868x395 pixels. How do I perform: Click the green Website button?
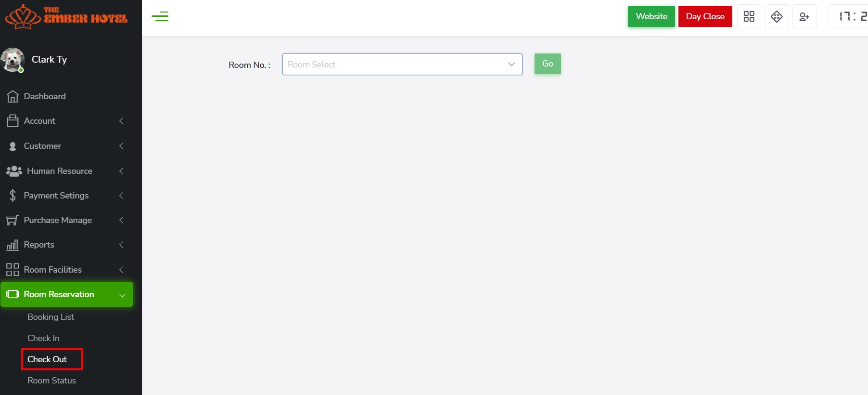coord(651,16)
